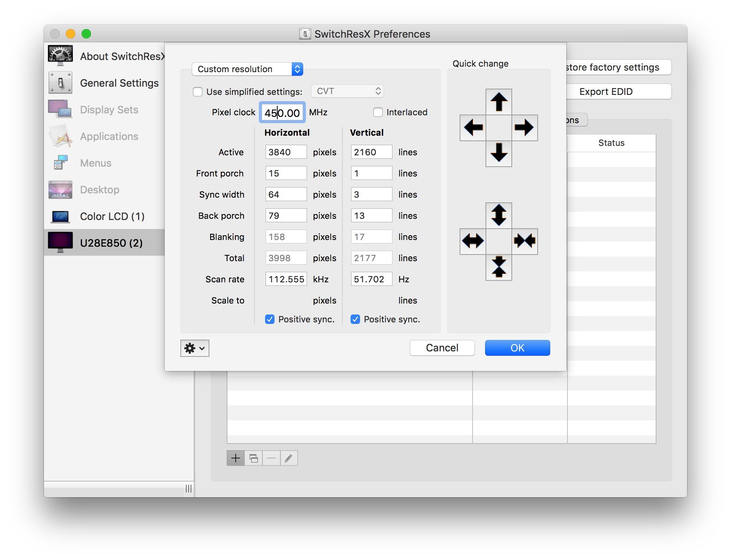Select Color LCD (1) display
731x560 pixels.
click(x=104, y=216)
